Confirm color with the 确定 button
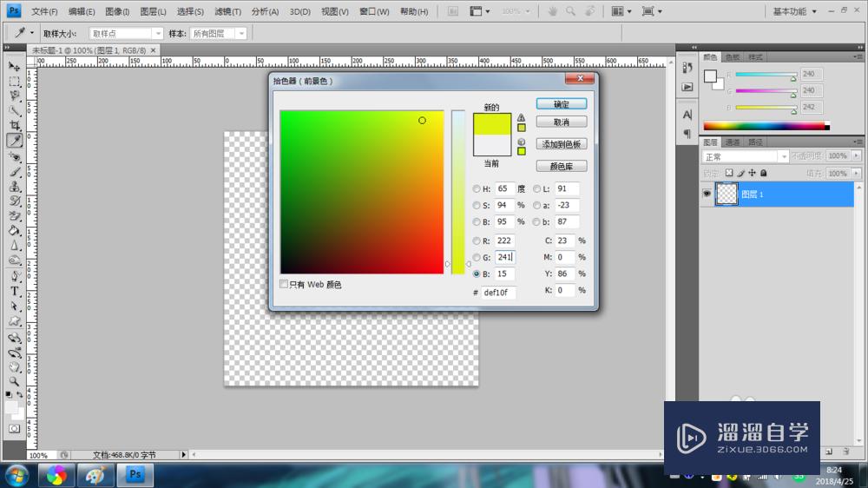Screen dimensions: 868x488 point(562,104)
